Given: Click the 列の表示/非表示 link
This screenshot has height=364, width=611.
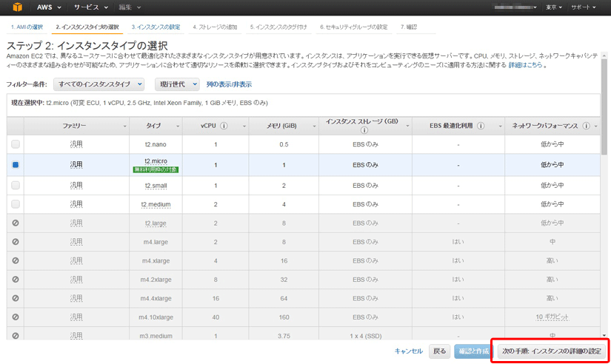Looking at the screenshot, I should (x=229, y=84).
